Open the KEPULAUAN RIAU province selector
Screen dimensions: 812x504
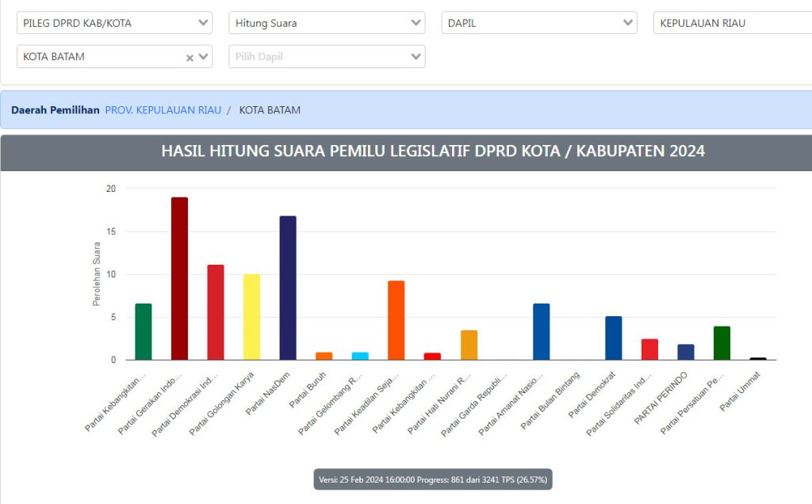[732, 23]
